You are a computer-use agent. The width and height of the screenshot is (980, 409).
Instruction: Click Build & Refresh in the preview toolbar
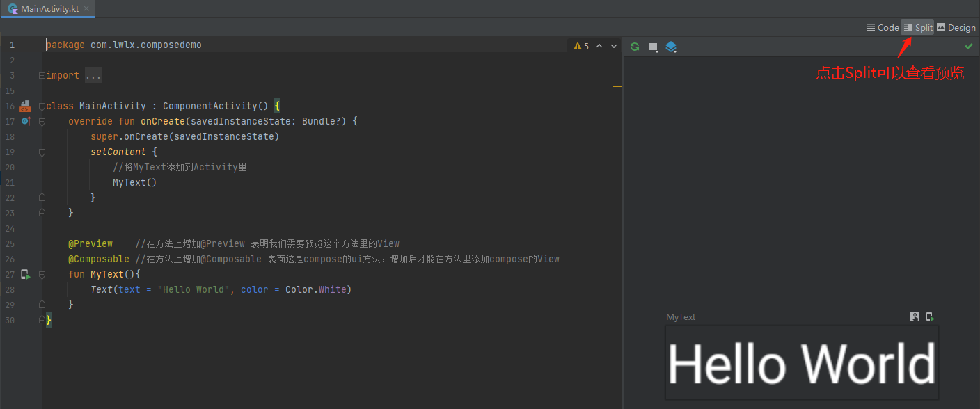point(634,47)
